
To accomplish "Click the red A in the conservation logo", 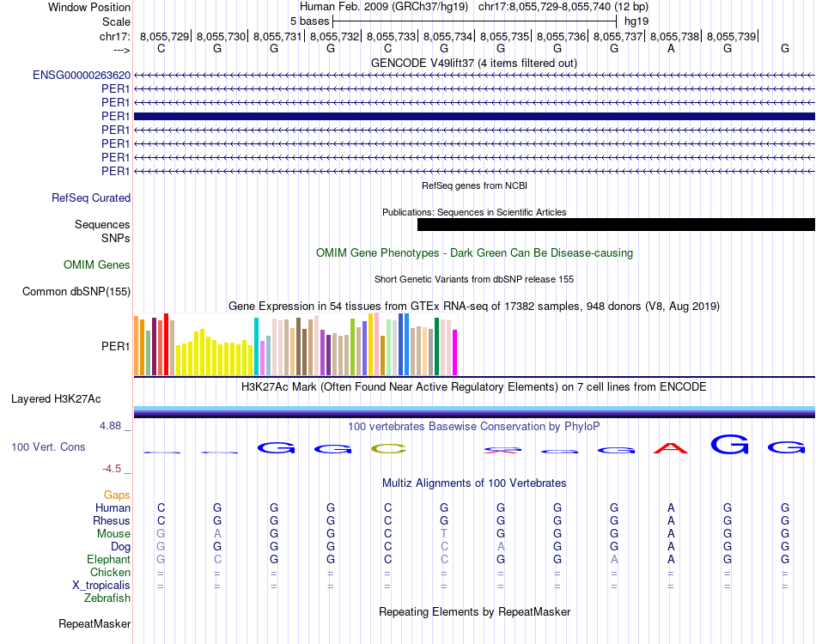I will [671, 448].
